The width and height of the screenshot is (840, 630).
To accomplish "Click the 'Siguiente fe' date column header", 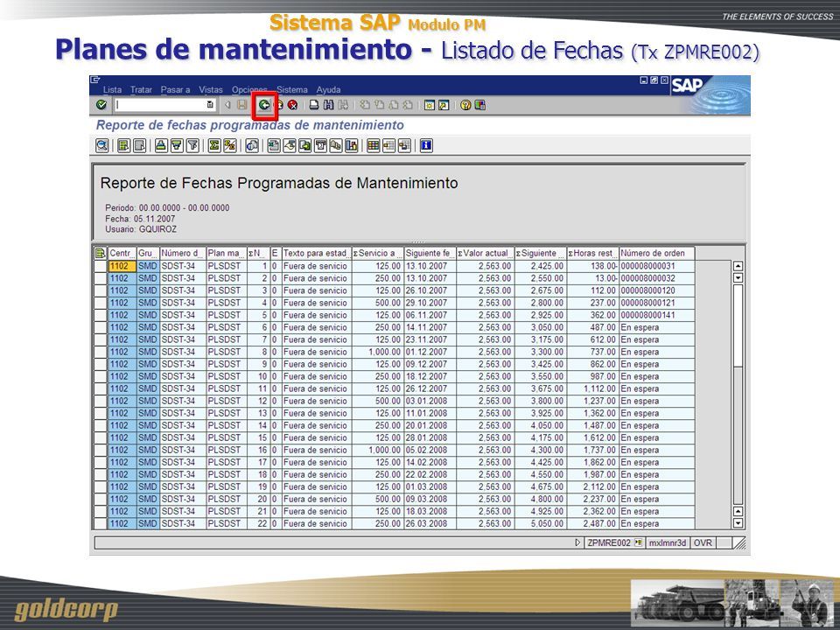I will tap(430, 253).
